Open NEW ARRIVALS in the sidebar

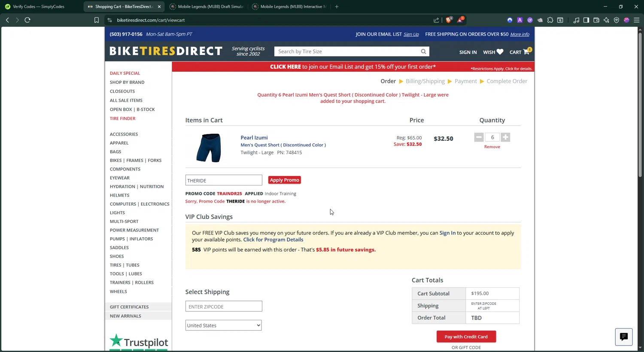point(125,316)
